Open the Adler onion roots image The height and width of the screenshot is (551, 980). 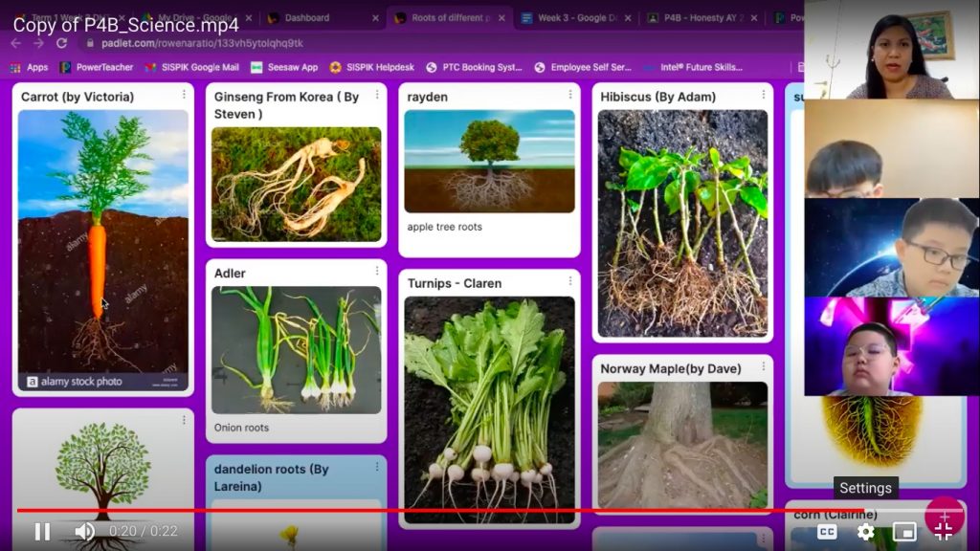point(296,349)
